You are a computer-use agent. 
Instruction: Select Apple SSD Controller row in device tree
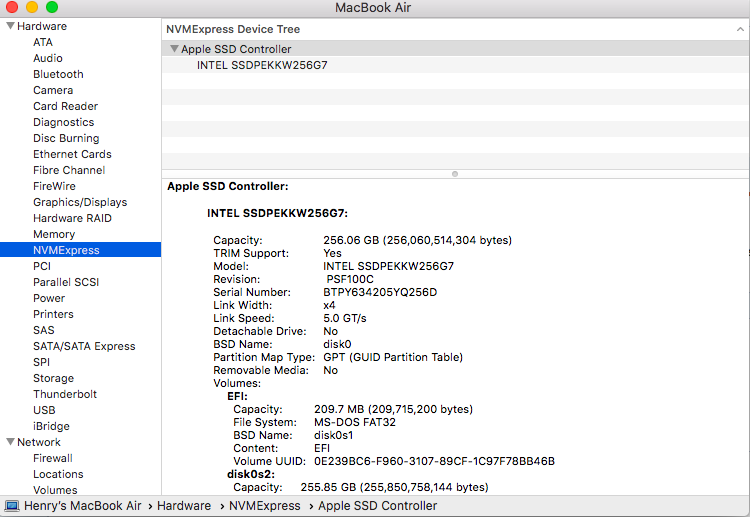(455, 49)
